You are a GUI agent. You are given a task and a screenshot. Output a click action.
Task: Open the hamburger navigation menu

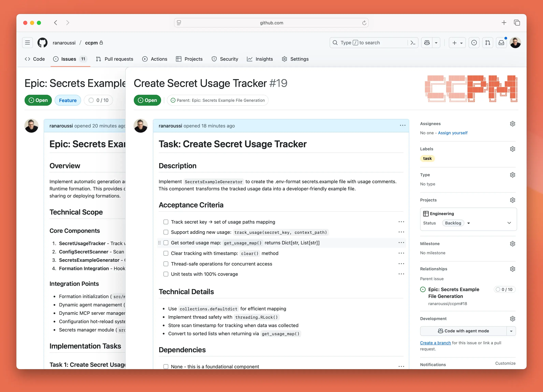(27, 43)
